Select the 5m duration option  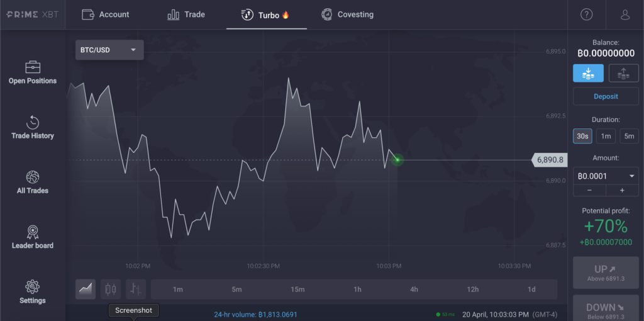pos(629,136)
